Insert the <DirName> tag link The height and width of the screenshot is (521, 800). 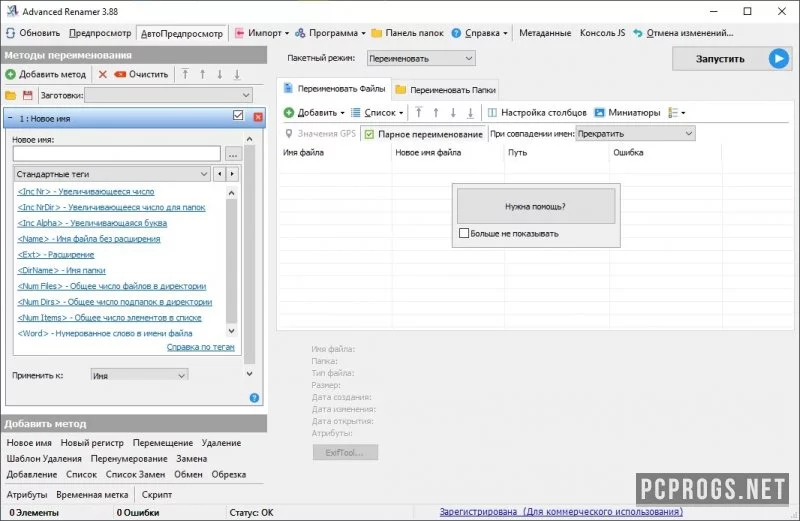point(61,270)
